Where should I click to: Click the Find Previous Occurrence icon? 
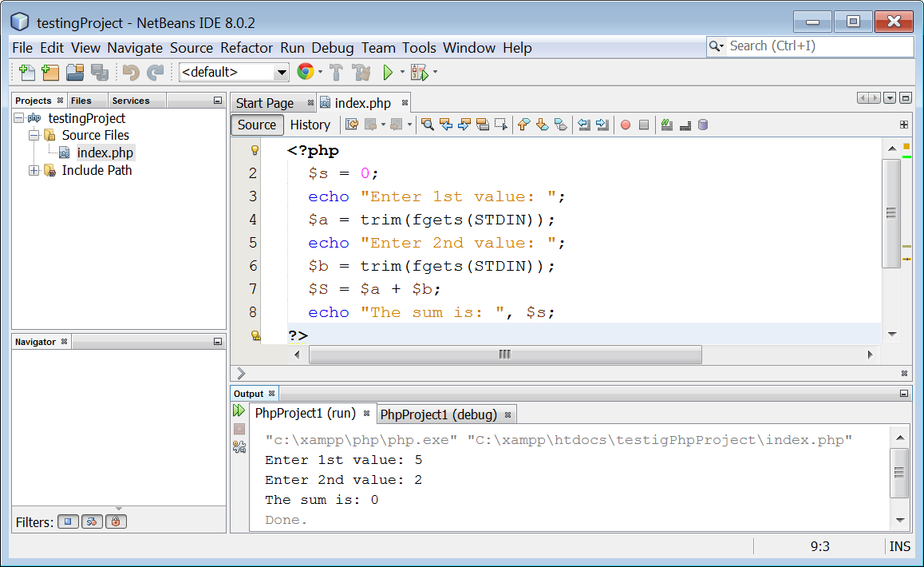click(446, 125)
